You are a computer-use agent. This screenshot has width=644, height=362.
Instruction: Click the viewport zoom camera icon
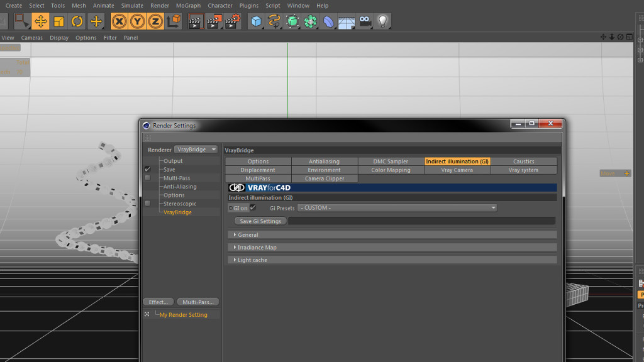[612, 37]
